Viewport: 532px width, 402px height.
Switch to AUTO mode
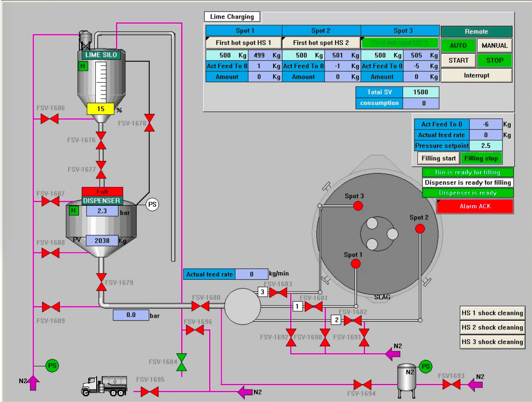(x=458, y=45)
